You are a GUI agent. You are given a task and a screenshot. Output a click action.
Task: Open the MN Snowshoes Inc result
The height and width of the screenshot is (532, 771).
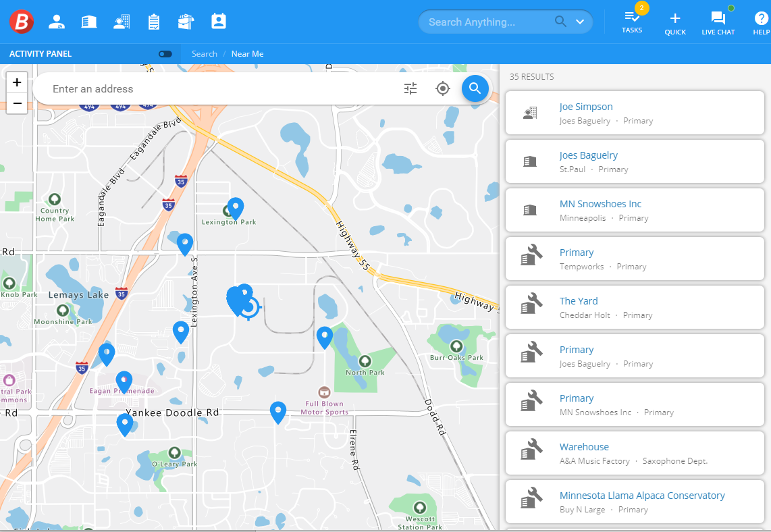(x=635, y=210)
